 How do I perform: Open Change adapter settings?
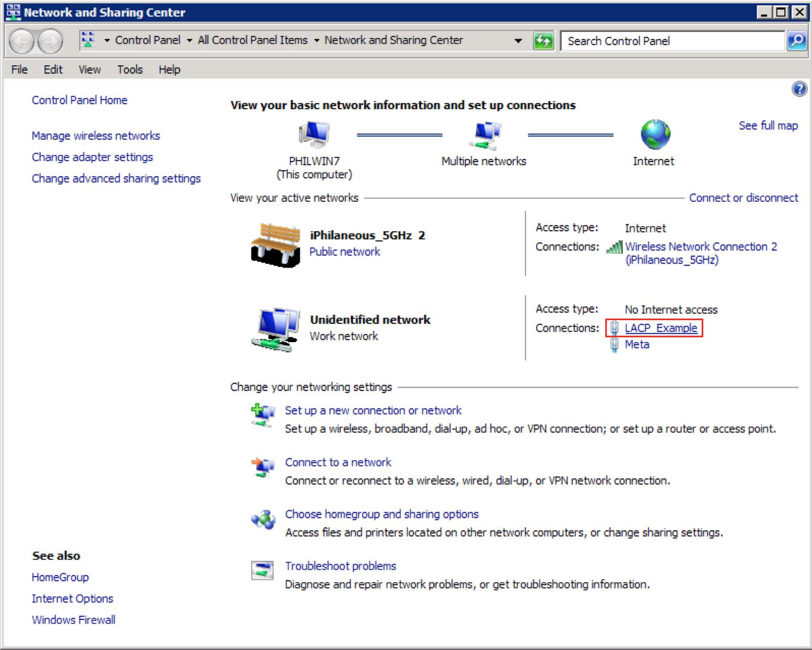pyautogui.click(x=92, y=157)
